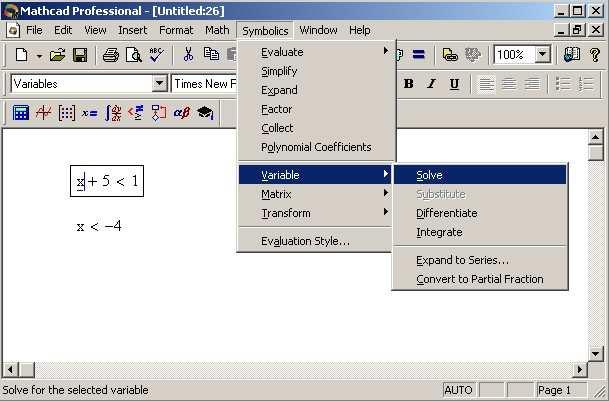The width and height of the screenshot is (609, 401).
Task: Open Help question mark icon
Action: (595, 55)
